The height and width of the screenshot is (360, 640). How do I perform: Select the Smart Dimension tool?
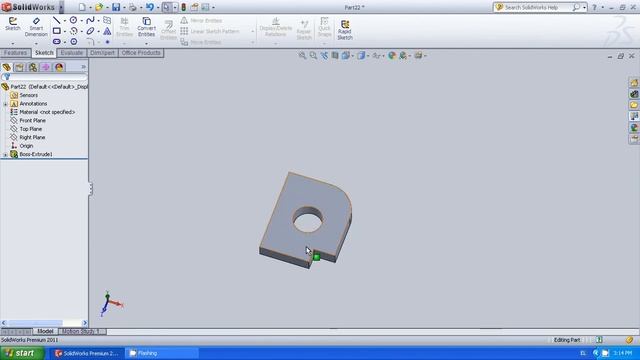(x=36, y=27)
